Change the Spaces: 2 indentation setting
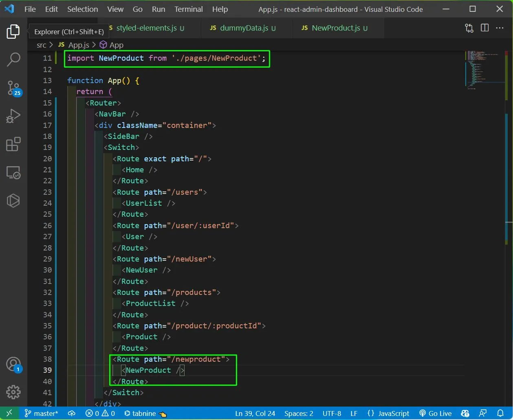This screenshot has width=513, height=420. tap(299, 413)
